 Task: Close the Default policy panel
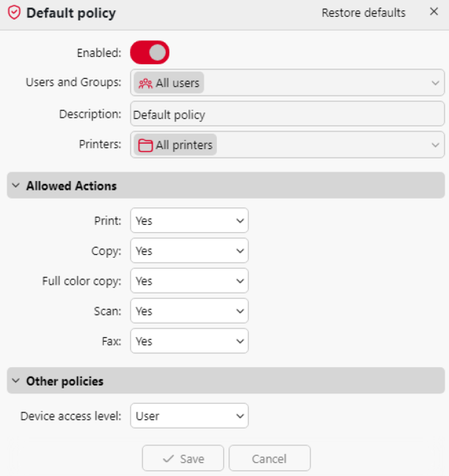[x=434, y=12]
